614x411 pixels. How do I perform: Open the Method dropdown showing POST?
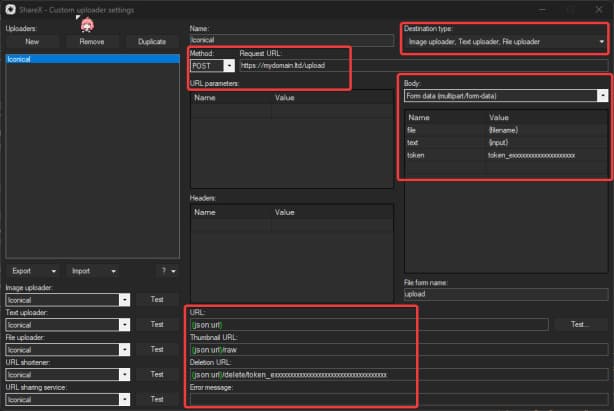pos(212,65)
